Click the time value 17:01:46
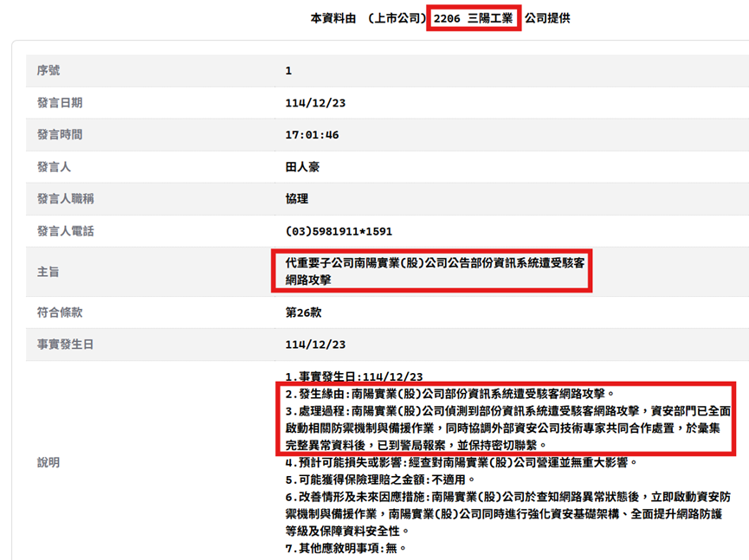This screenshot has width=749, height=560. (x=312, y=135)
